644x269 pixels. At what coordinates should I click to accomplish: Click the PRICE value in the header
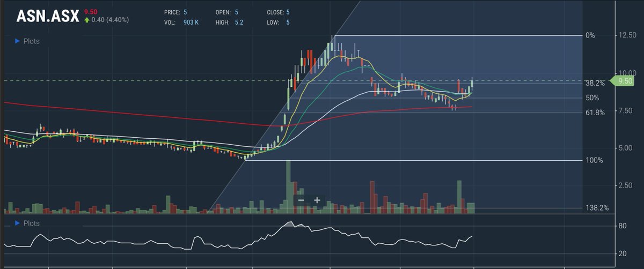pyautogui.click(x=185, y=12)
